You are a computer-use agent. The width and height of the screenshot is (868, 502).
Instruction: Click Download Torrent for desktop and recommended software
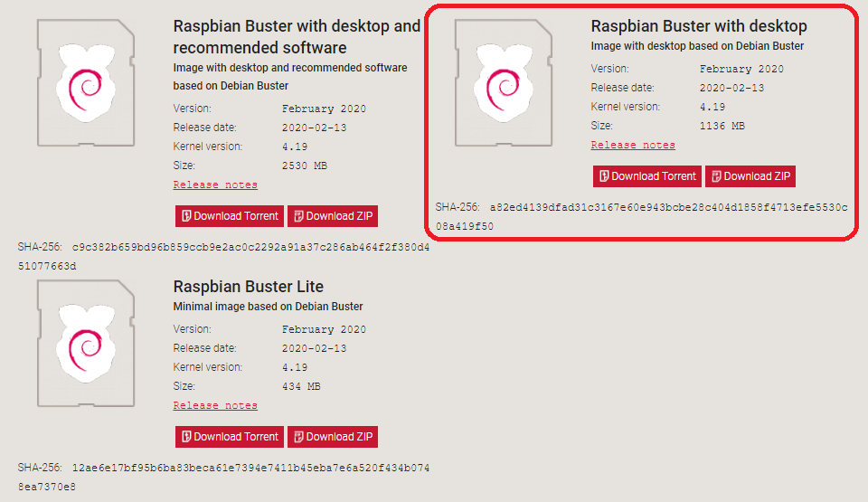(x=230, y=216)
